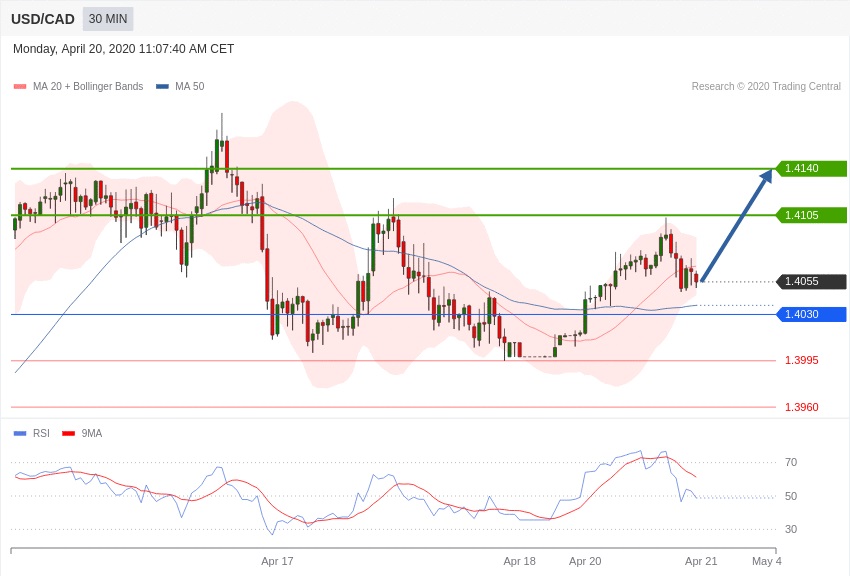This screenshot has height=576, width=850.
Task: Click the 'MA 50' legend label
Action: tap(190, 87)
